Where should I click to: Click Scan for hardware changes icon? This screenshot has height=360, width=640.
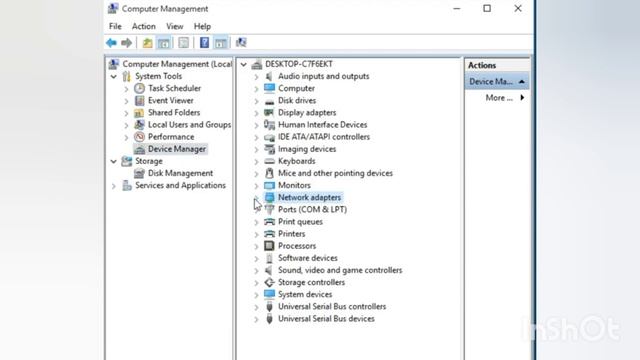point(241,42)
